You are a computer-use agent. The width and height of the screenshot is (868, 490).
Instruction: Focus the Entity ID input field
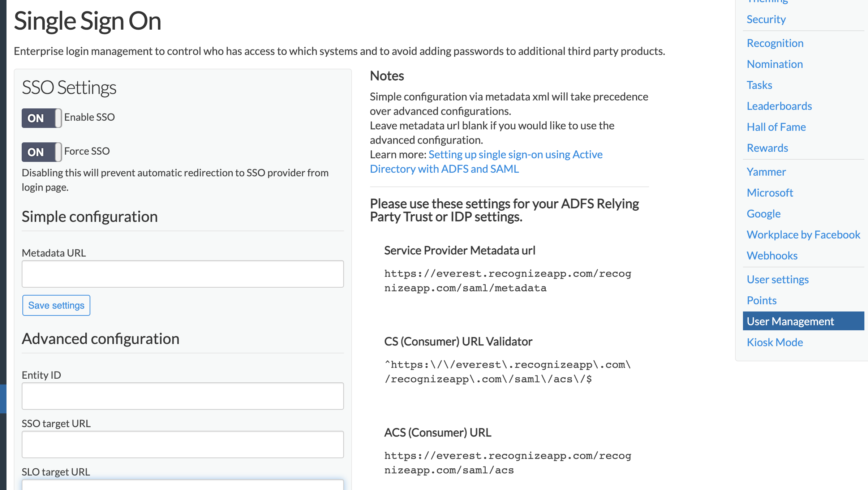(x=182, y=396)
